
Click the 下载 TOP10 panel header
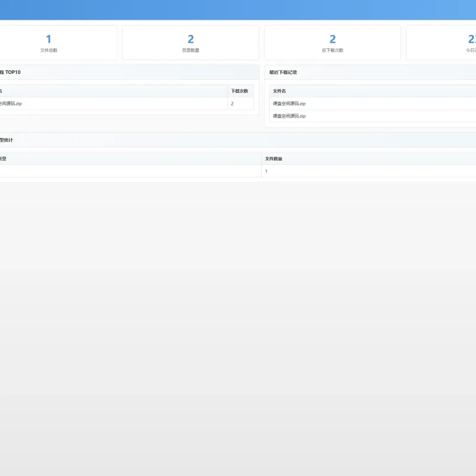pyautogui.click(x=129, y=72)
